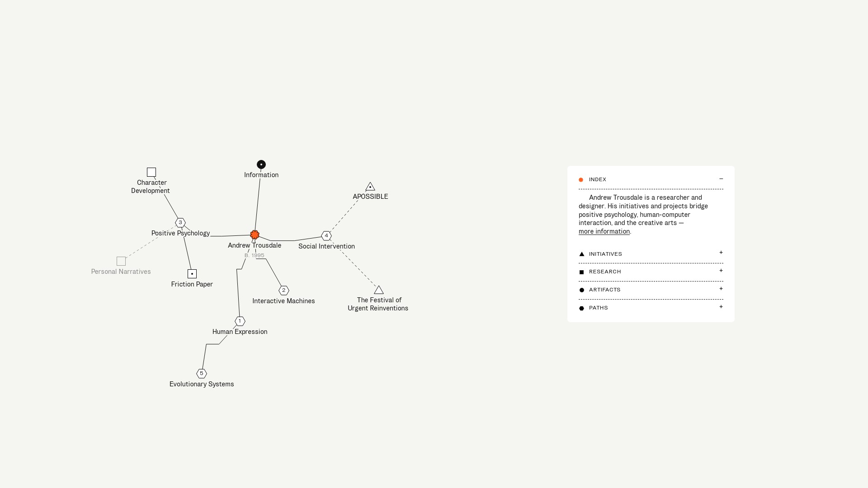The image size is (868, 488).
Task: Select hexagon node 4 Social Intervention
Action: tap(326, 236)
